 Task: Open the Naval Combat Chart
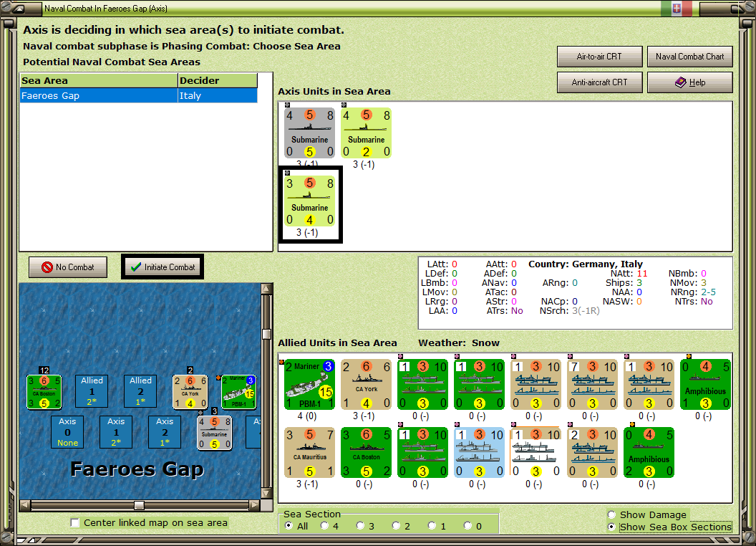[690, 57]
